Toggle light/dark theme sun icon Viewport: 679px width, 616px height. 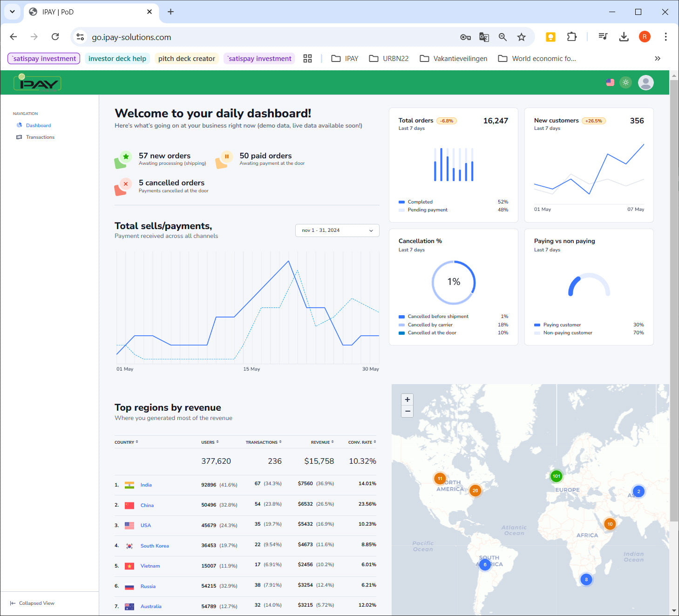tap(625, 82)
